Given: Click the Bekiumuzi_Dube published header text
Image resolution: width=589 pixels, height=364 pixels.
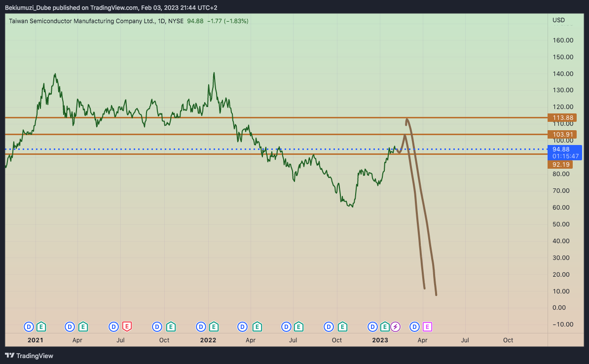Looking at the screenshot, I should (111, 7).
